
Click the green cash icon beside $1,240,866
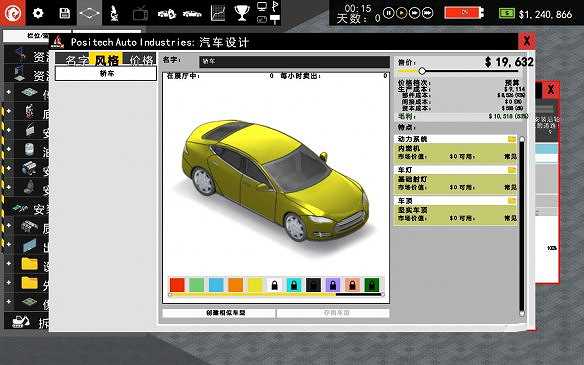click(507, 13)
